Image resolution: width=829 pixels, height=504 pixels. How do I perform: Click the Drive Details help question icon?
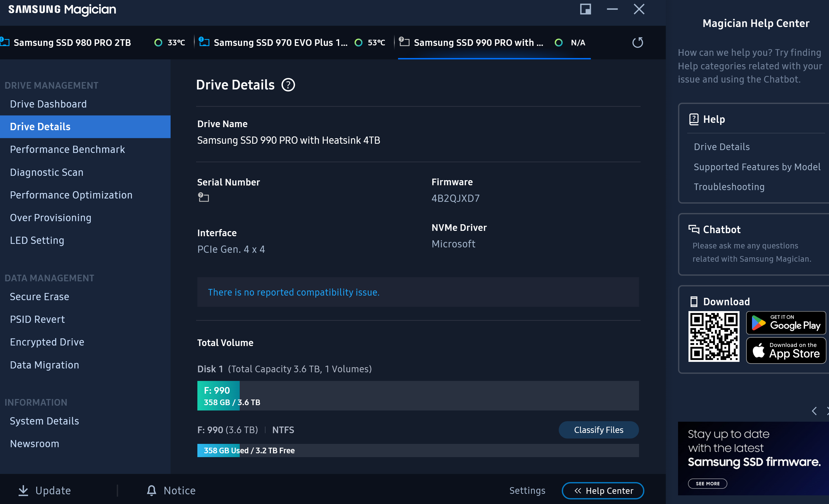click(288, 85)
